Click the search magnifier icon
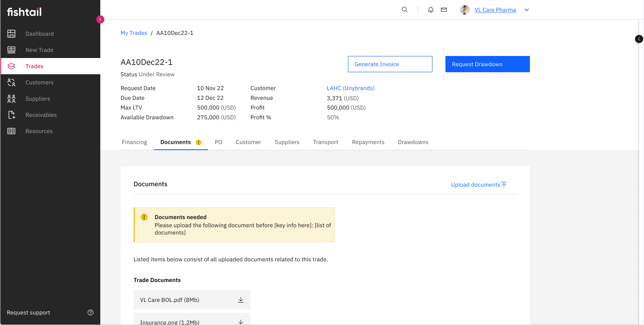Viewport: 644px width, 325px height. (x=404, y=10)
